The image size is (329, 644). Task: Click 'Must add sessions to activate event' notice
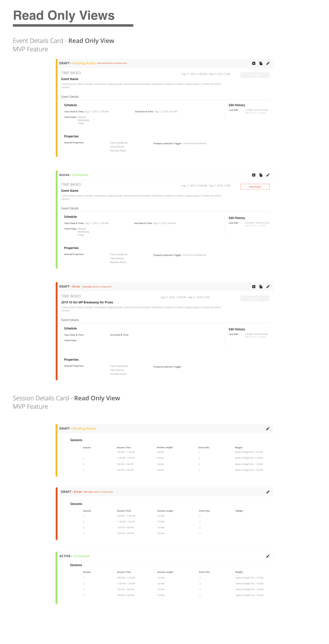click(112, 63)
